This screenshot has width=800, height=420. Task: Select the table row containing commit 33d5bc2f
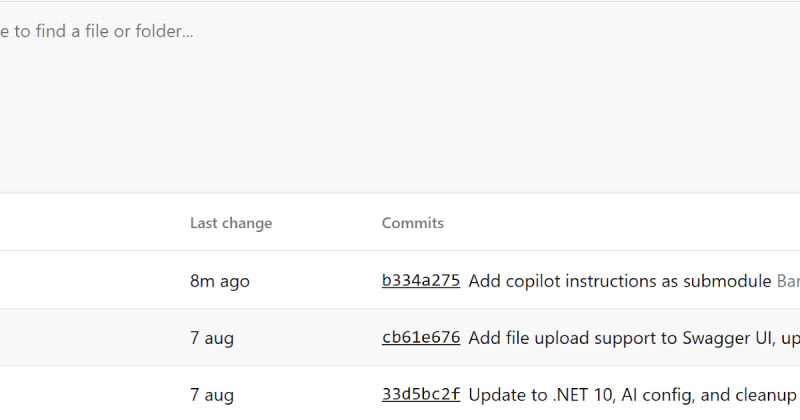[400, 393]
